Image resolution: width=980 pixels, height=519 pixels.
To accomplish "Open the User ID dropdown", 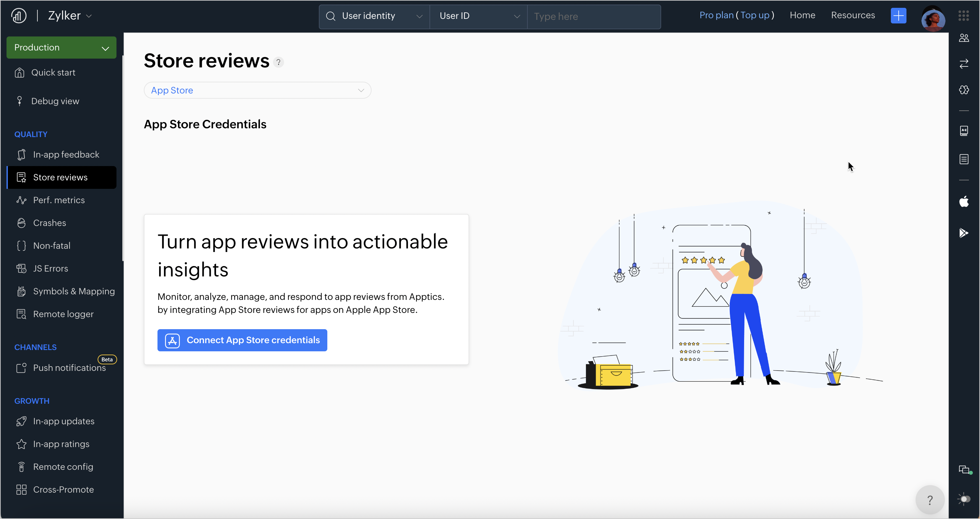I will click(479, 16).
